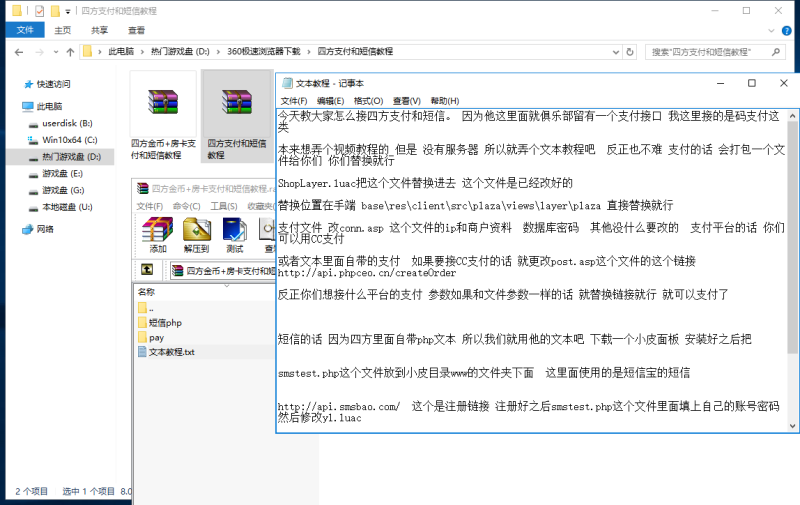800x505 pixels.
Task: Click the Explorer forward arrow
Action: tap(39, 52)
